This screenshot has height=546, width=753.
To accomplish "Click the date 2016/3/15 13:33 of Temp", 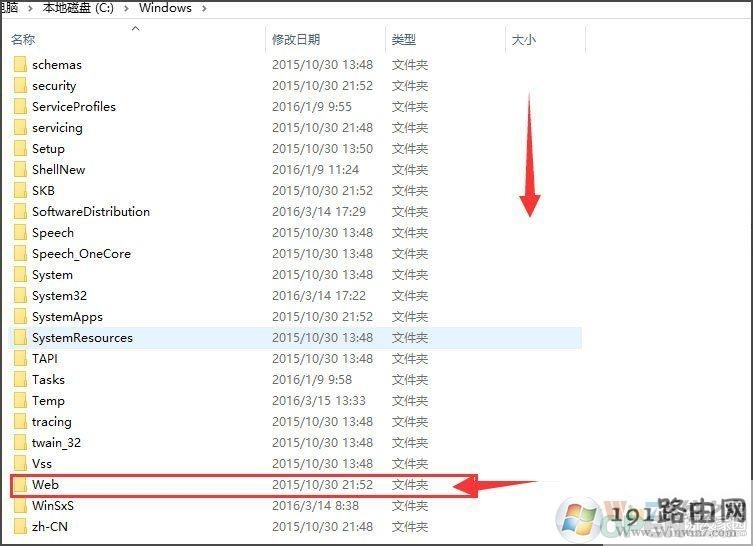I will coord(319,400).
